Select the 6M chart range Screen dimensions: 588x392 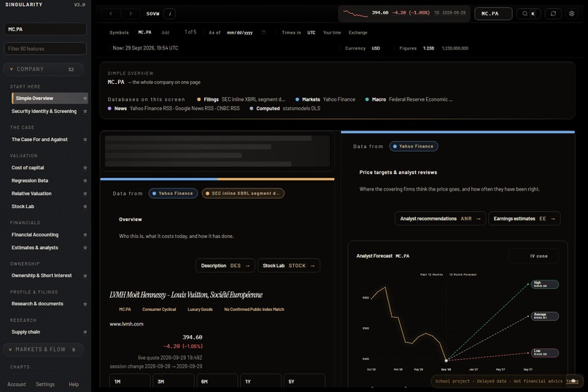click(x=217, y=381)
